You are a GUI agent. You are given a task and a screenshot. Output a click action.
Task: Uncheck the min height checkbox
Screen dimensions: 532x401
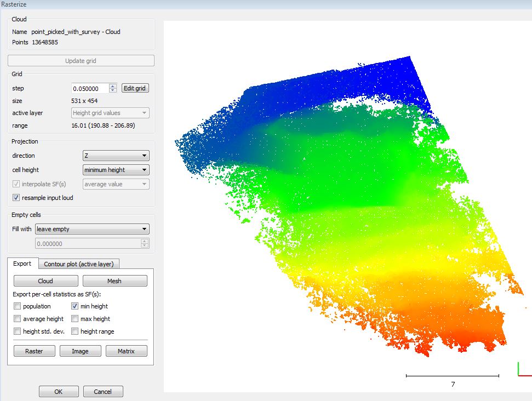point(75,306)
